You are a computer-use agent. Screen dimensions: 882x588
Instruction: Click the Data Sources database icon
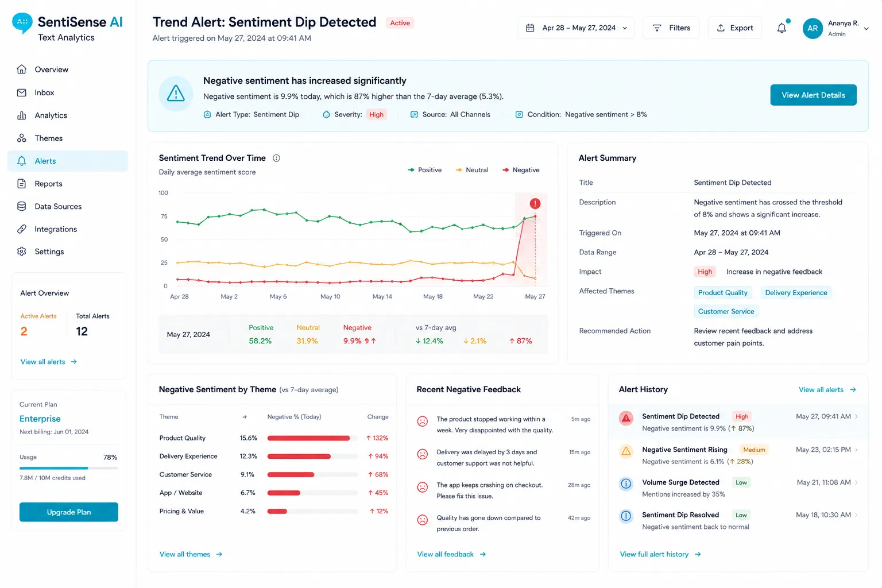22,206
